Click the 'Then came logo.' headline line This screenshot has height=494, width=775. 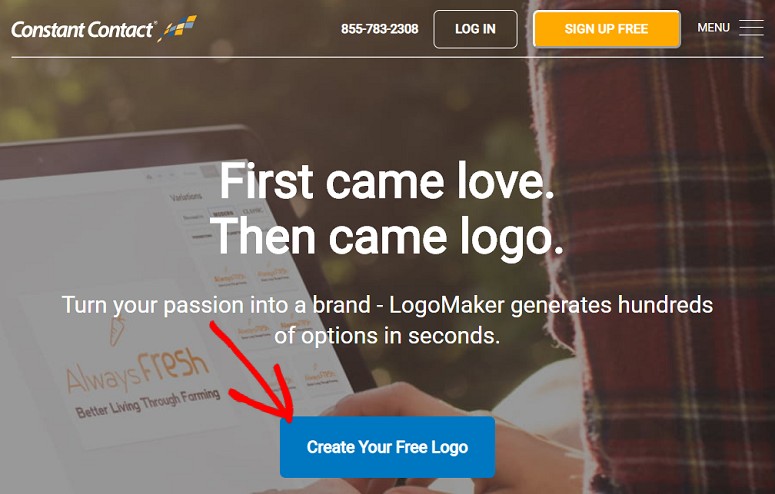coord(387,237)
